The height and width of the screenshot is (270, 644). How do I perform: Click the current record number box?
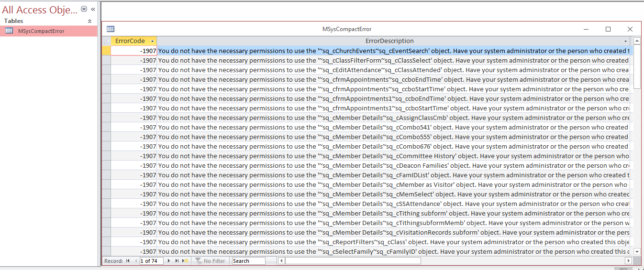[152, 261]
